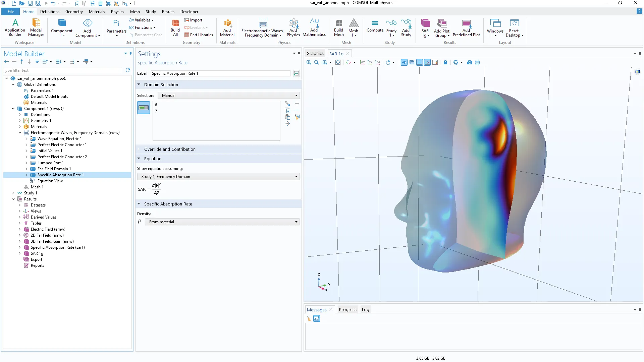Switch to the Progress tab
Viewport: 644px width, 362px height.
347,310
